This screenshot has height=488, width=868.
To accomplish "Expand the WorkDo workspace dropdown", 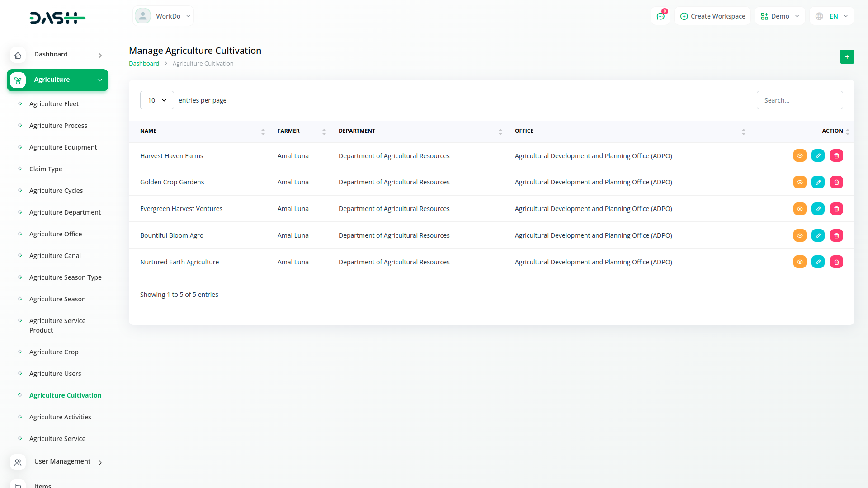I will (x=163, y=16).
